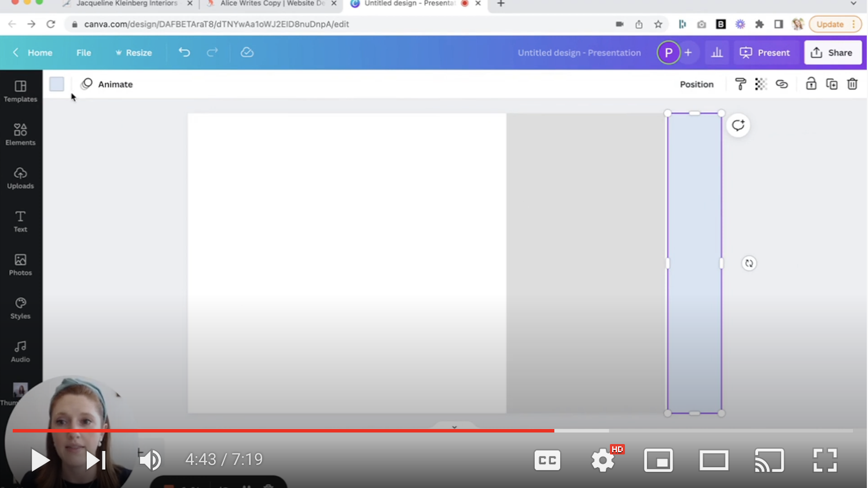Open the Audio panel
The width and height of the screenshot is (868, 488).
click(21, 352)
